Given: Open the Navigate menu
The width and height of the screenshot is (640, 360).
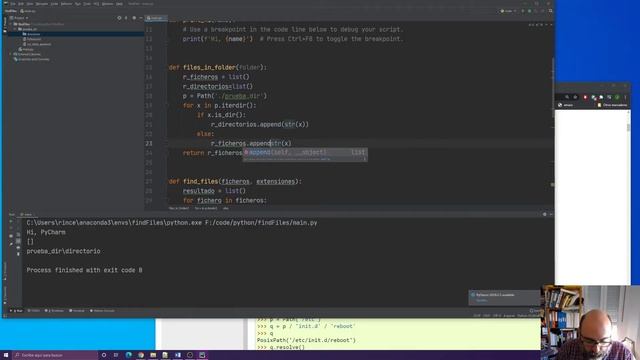Looking at the screenshot, I should tap(42, 4).
